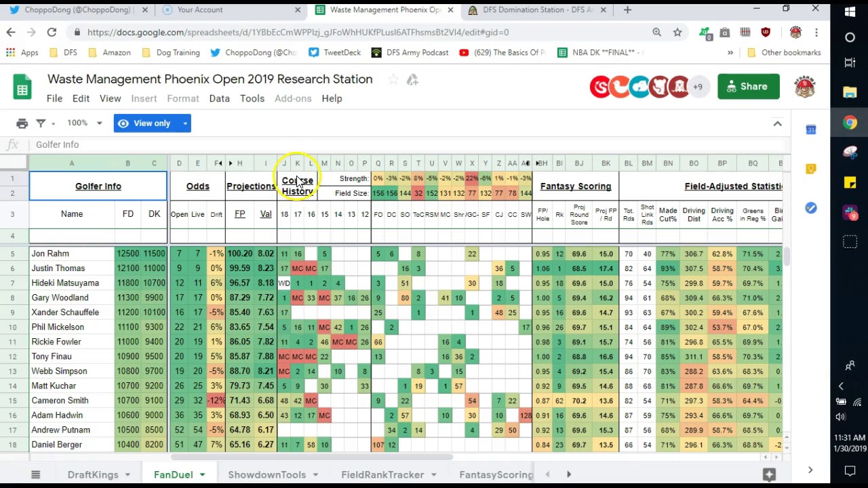Open Google Tasks in the side panel

(x=811, y=208)
